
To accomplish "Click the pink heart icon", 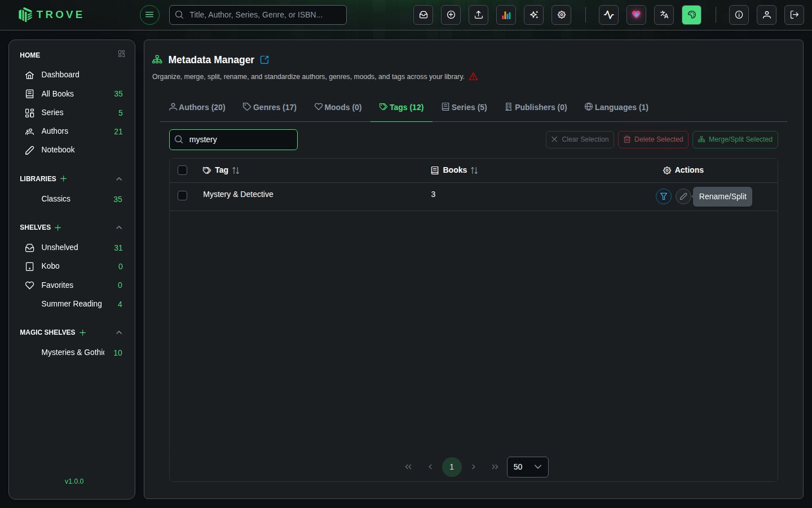I will [637, 15].
